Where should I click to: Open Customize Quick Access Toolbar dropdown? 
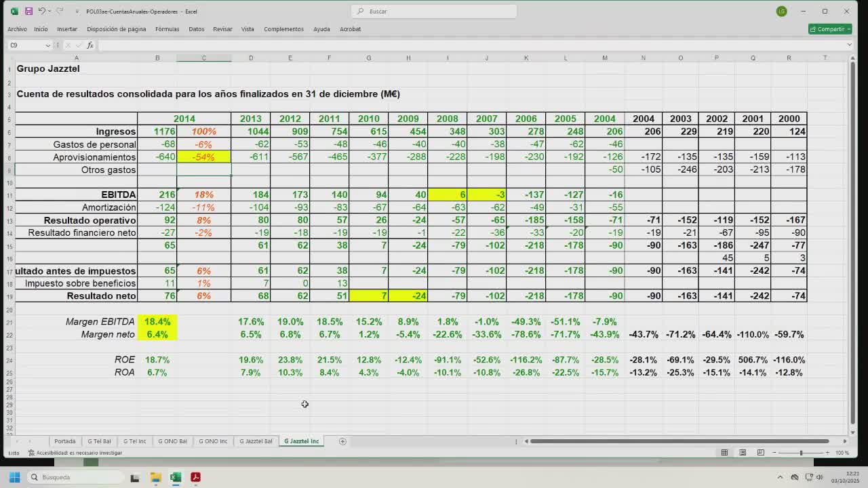coord(77,12)
